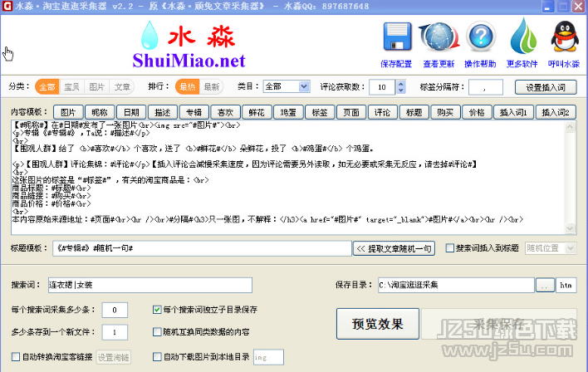
Task: Click the 标题模板 input field
Action: pos(202,248)
